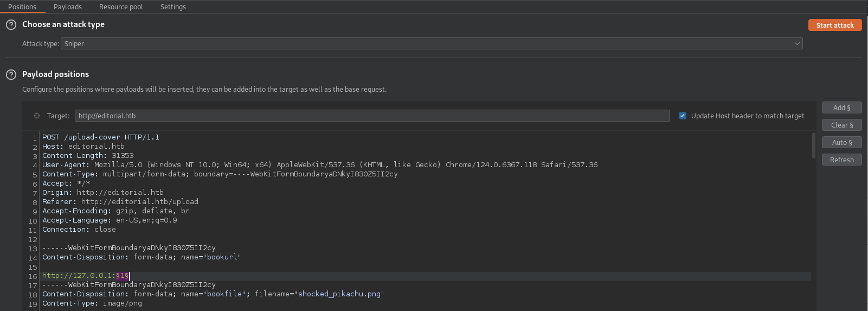Open help for Choose an attack type
868x311 pixels.
click(x=11, y=24)
